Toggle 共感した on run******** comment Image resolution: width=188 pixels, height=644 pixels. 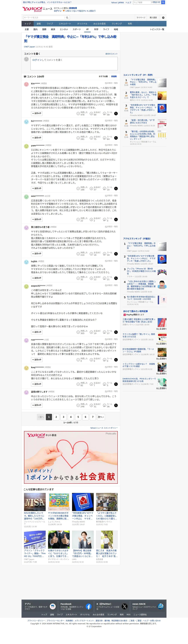click(x=82, y=360)
